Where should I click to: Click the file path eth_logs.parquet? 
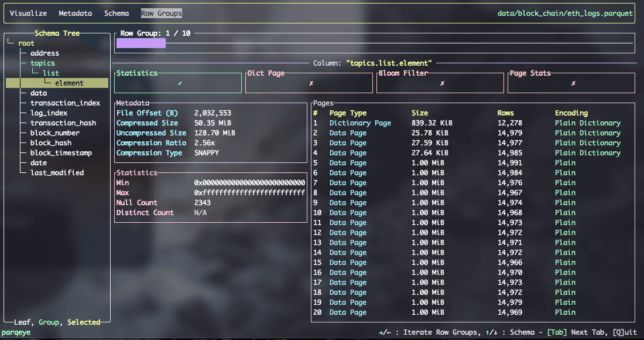point(565,13)
